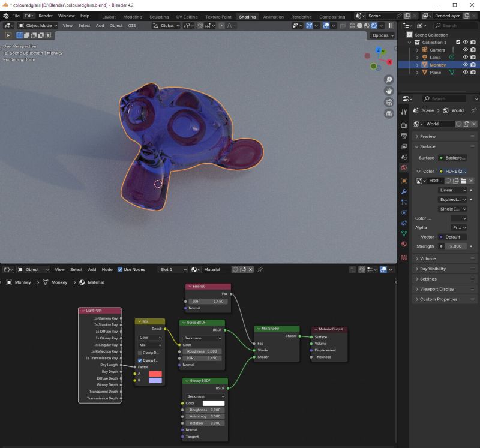480x448 pixels.
Task: Disable Plane in renders camera icon
Action: pyautogui.click(x=473, y=72)
